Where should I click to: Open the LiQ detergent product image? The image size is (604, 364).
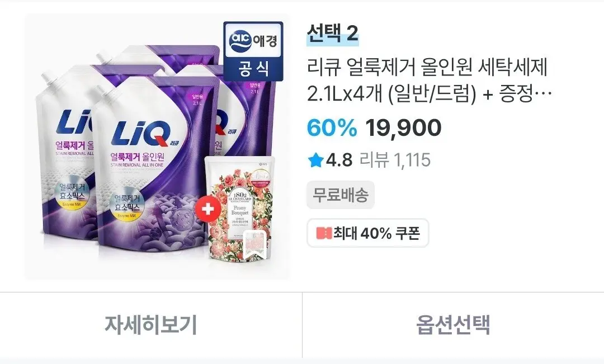click(157, 146)
